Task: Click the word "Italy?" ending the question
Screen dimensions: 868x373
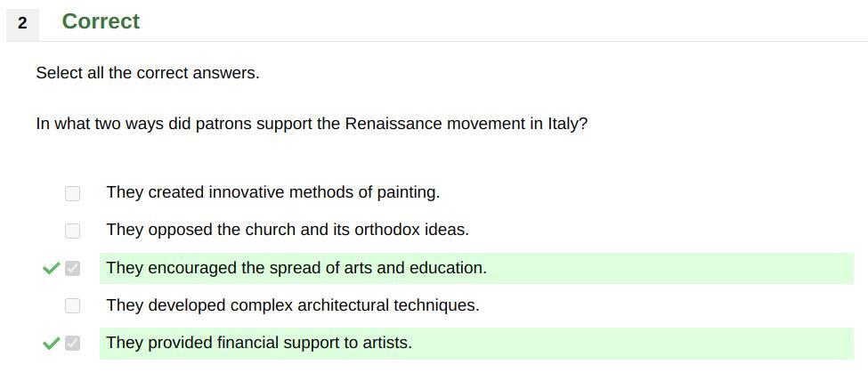Action: 568,124
